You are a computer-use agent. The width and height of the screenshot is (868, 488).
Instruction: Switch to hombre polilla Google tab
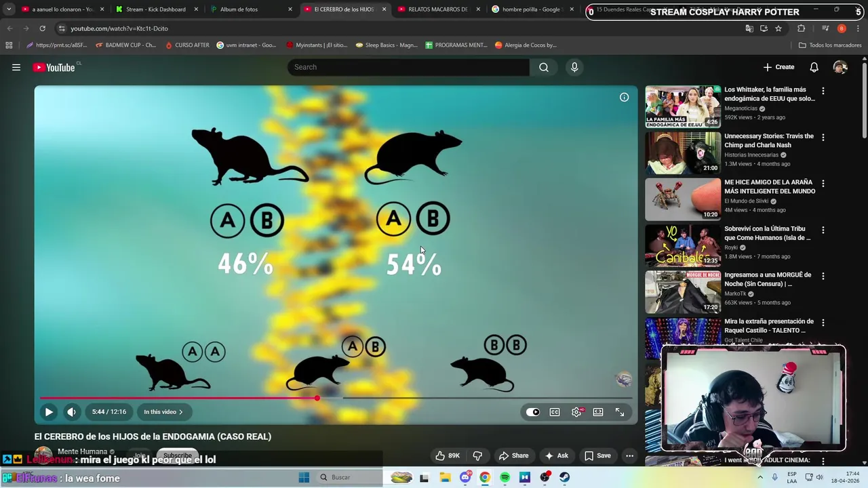pos(531,9)
